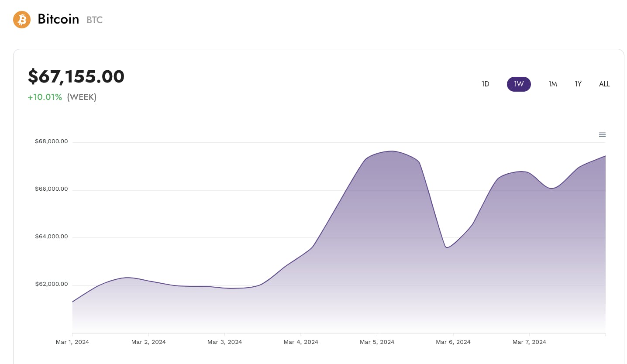
Task: Click the Mar 6, 2024 axis label
Action: pyautogui.click(x=453, y=342)
